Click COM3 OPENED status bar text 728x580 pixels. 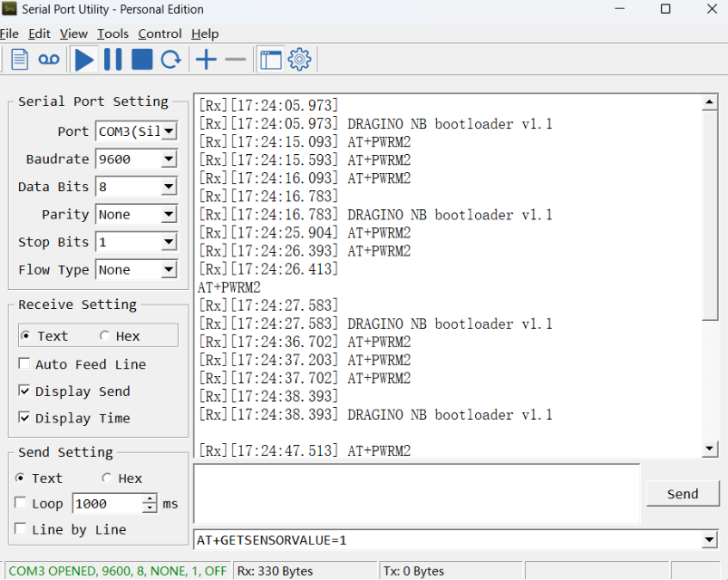coord(118,571)
